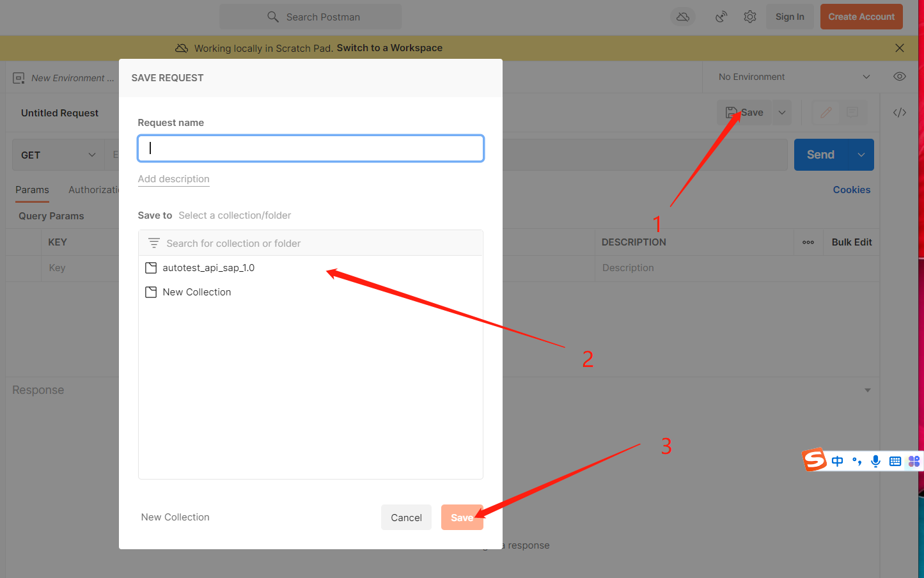Screen dimensions: 924x578
Task: Expand the Send options arrow
Action: click(861, 155)
